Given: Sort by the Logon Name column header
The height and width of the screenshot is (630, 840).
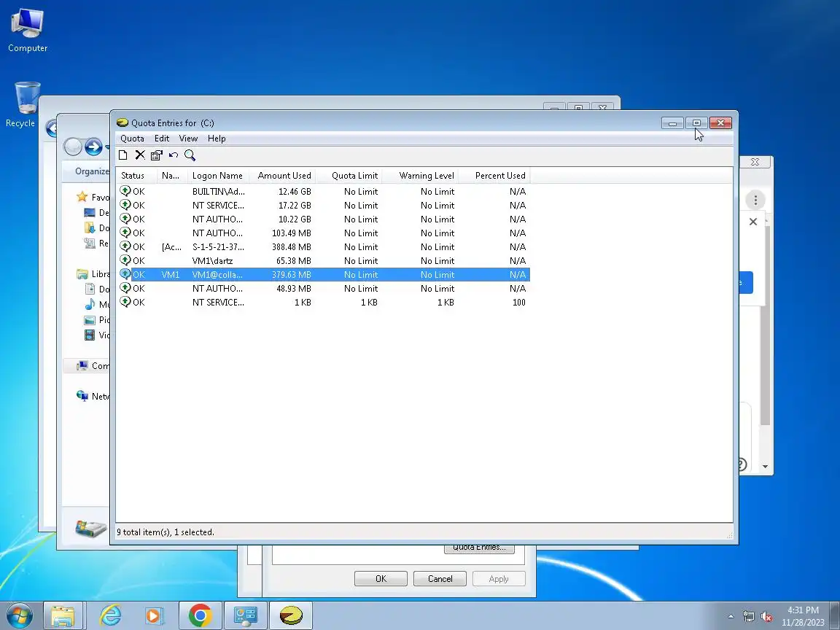Looking at the screenshot, I should 218,176.
